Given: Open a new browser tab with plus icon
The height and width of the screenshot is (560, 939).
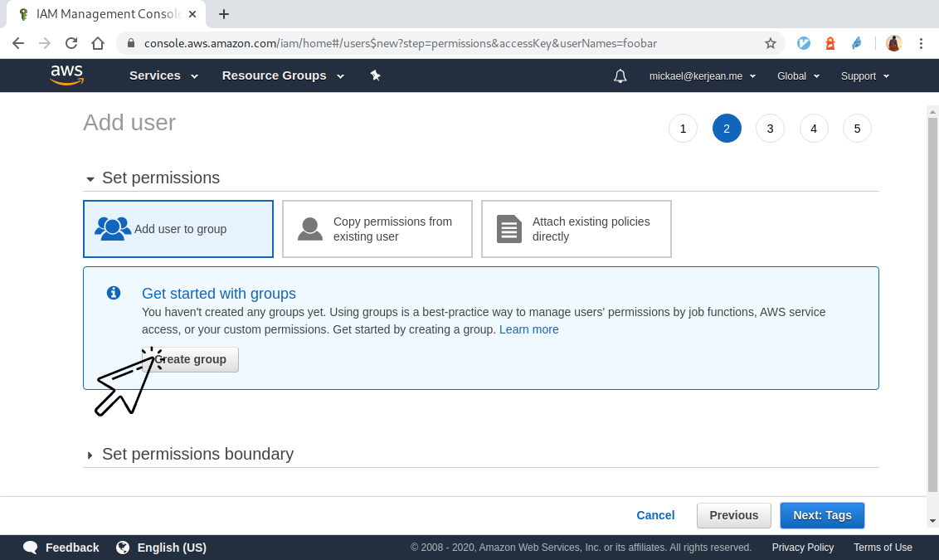Looking at the screenshot, I should tap(224, 14).
